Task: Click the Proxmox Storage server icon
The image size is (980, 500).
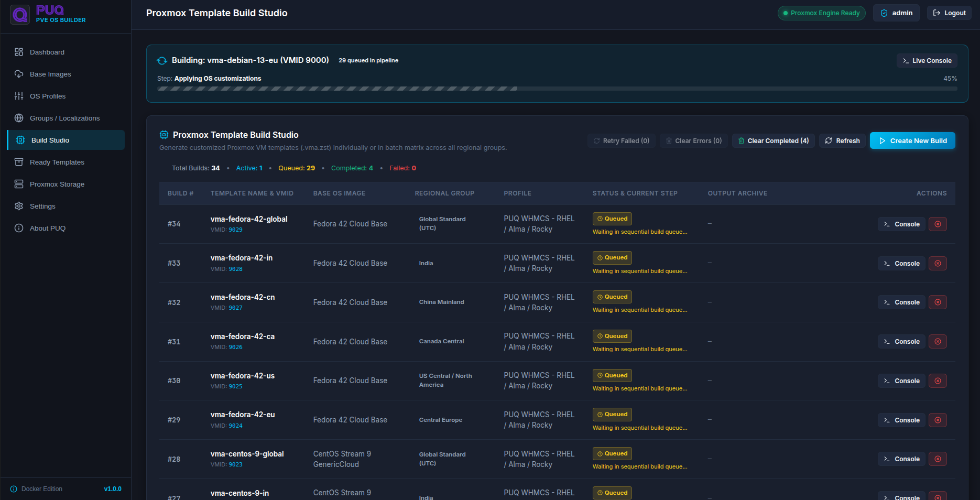Action: (19, 184)
